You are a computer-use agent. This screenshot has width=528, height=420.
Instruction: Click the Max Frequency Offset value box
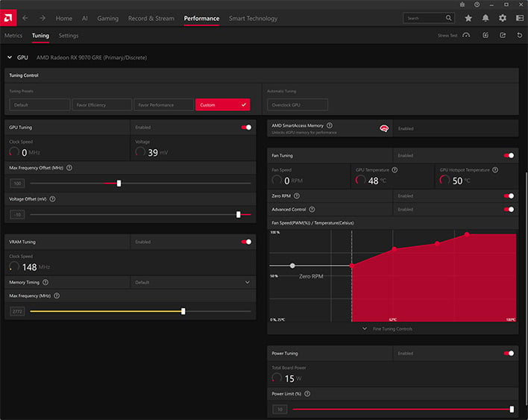coord(17,184)
